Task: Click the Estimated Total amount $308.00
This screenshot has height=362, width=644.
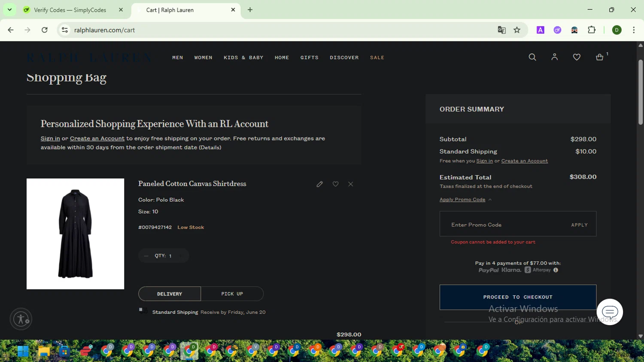Action: (583, 177)
